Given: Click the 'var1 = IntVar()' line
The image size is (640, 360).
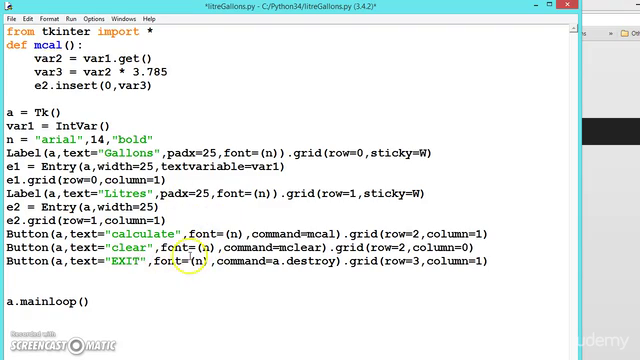Looking at the screenshot, I should click(58, 126).
